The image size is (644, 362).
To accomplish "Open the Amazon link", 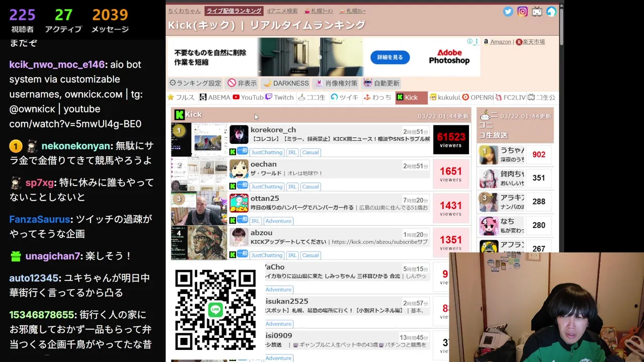I will (x=501, y=42).
